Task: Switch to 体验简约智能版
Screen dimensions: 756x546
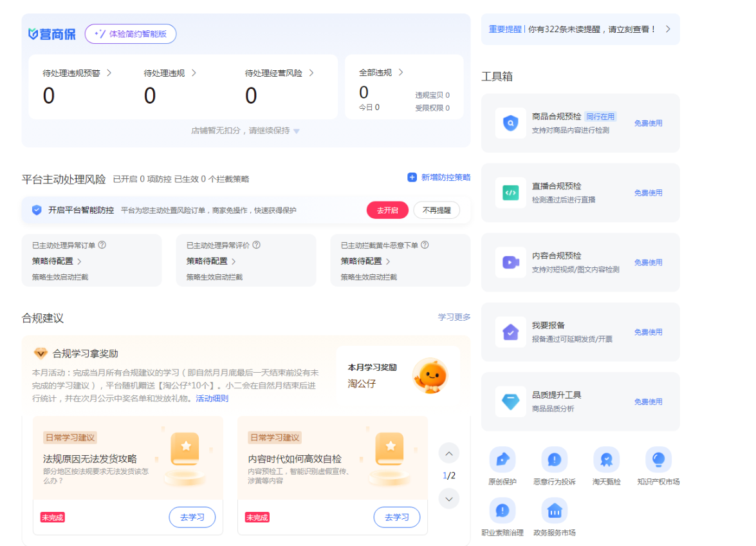Action: click(131, 34)
